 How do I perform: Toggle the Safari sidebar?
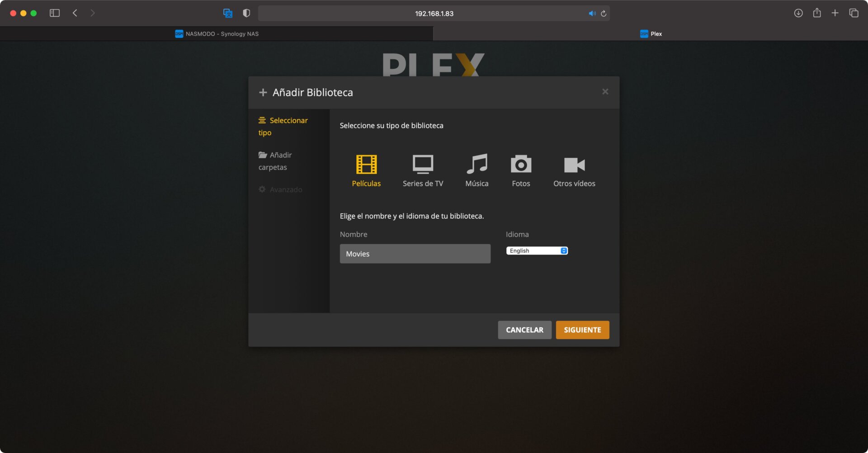(x=55, y=13)
